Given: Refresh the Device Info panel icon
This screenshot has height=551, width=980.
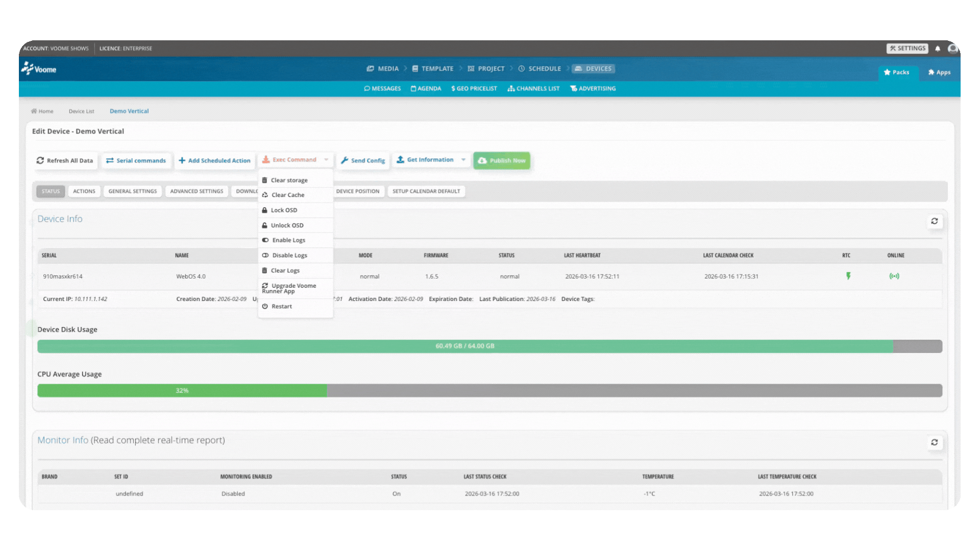Looking at the screenshot, I should 934,221.
